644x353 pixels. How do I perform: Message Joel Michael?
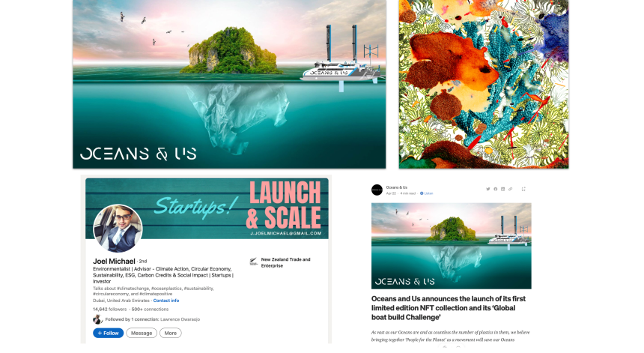tap(142, 333)
